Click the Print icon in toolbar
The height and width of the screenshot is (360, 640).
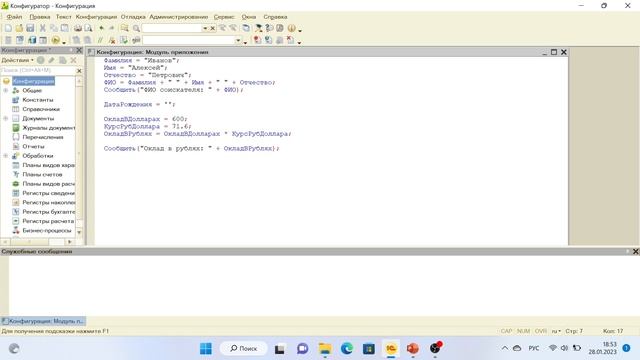click(78, 28)
